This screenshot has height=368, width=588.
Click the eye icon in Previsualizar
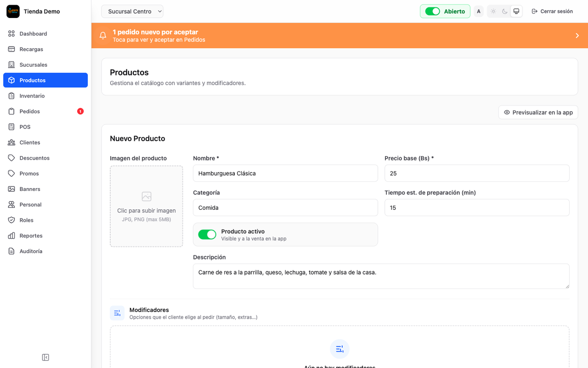[507, 112]
